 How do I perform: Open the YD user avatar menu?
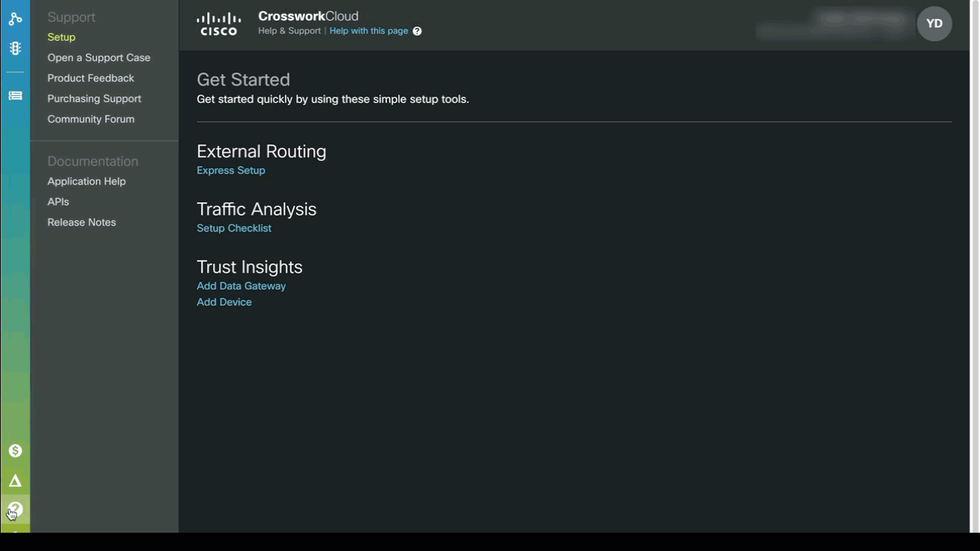pos(934,23)
